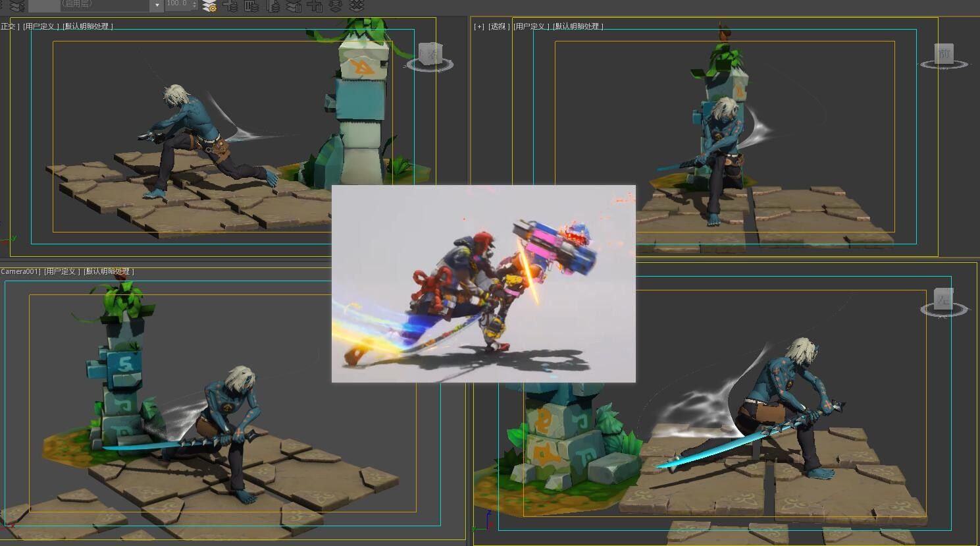980x546 pixels.
Task: Click the sixth stacked-layers icon right of gear icon
Action: [336, 6]
